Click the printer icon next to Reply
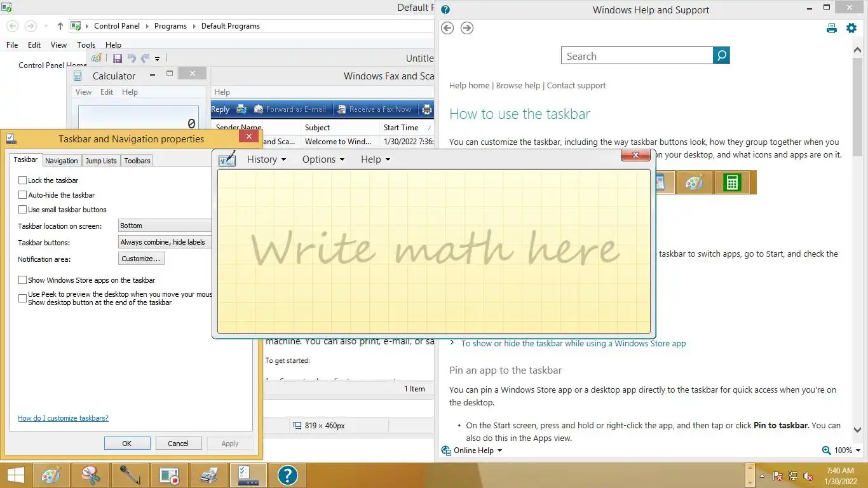 click(241, 109)
